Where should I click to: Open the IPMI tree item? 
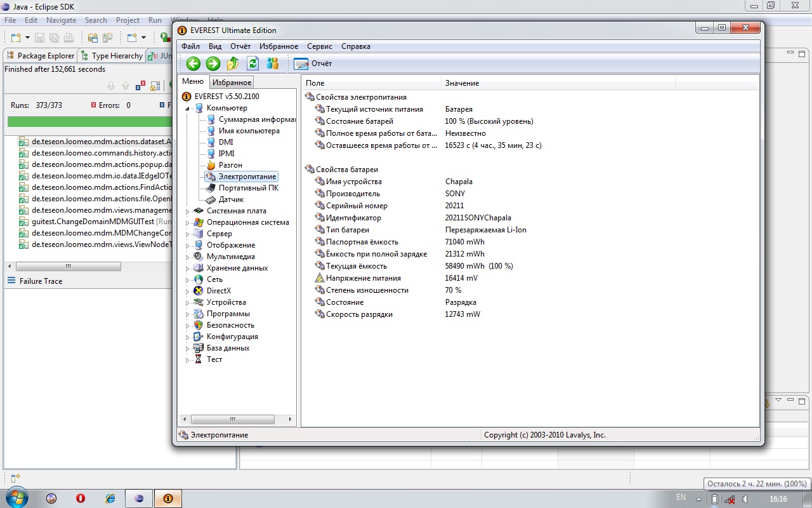(x=221, y=154)
